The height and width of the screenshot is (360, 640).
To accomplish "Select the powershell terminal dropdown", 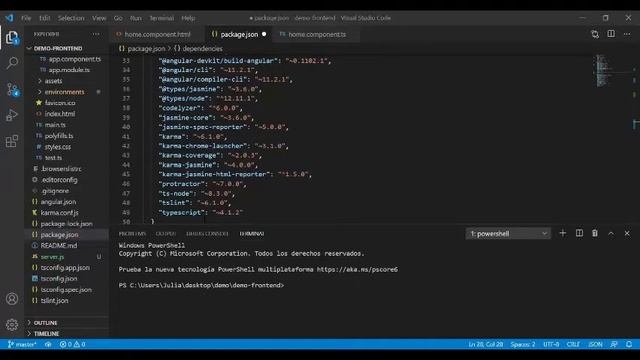I will click(x=508, y=233).
